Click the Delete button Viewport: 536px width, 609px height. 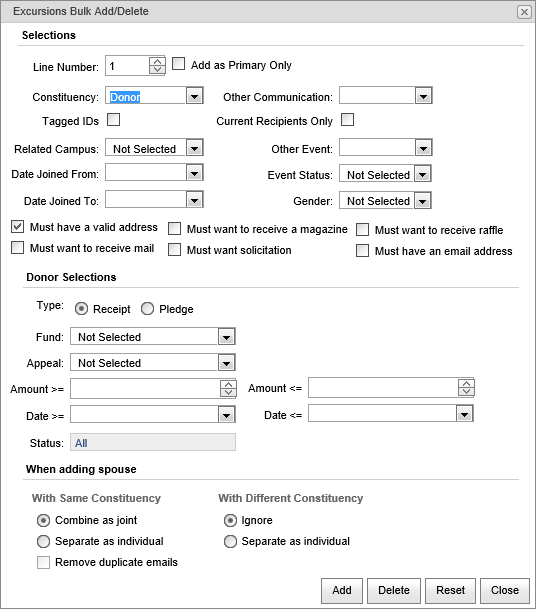pyautogui.click(x=394, y=590)
